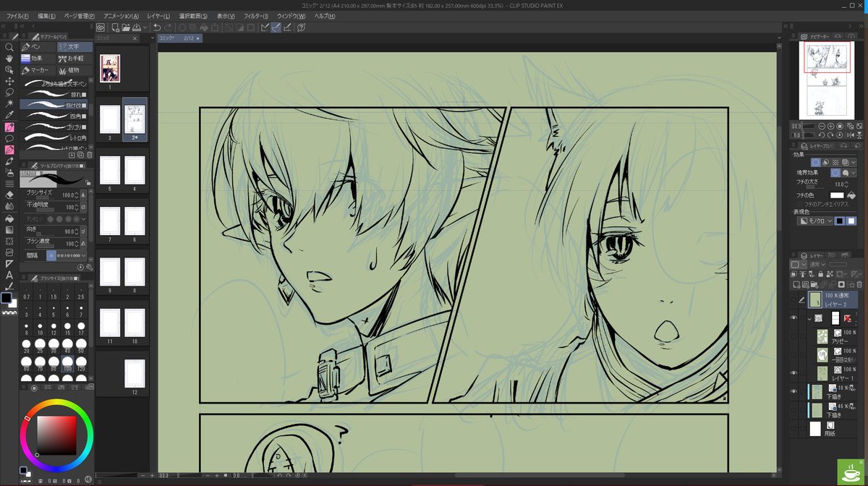This screenshot has height=486, width=868.
Task: Select the Hand move tool
Action: [x=9, y=59]
